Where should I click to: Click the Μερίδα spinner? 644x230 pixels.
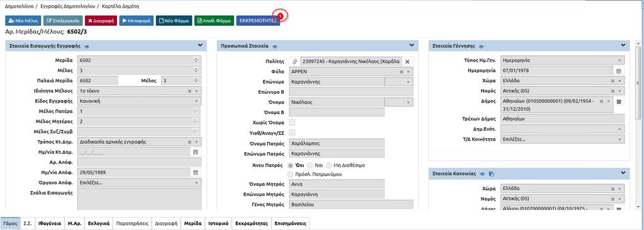[x=196, y=60]
